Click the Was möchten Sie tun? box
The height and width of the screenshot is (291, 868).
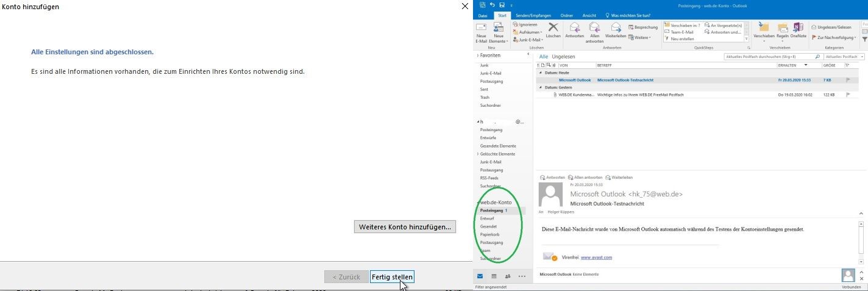coord(628,15)
